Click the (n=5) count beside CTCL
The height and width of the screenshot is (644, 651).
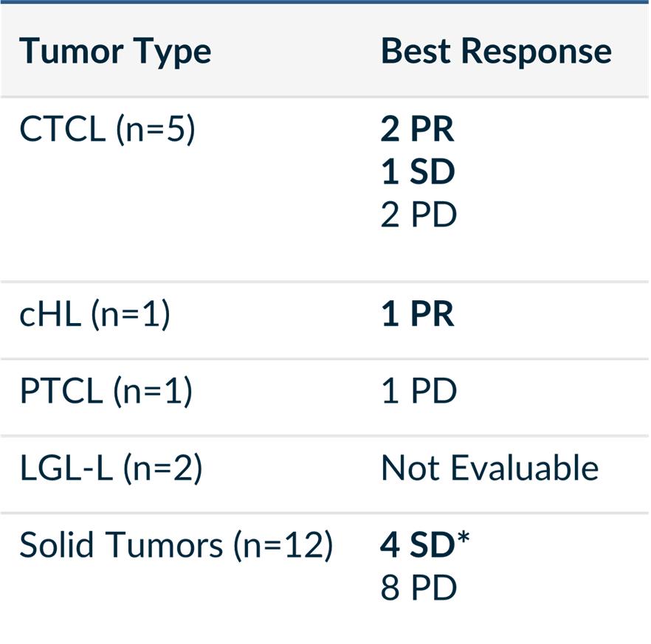[154, 130]
